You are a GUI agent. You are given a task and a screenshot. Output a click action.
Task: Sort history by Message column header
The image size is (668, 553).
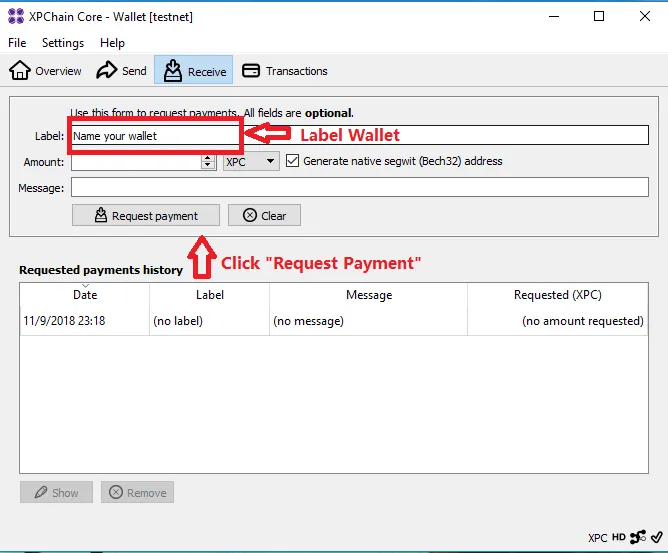369,295
